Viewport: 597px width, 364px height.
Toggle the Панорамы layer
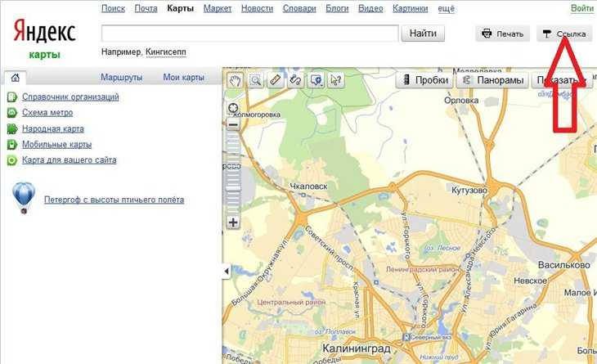[x=492, y=80]
